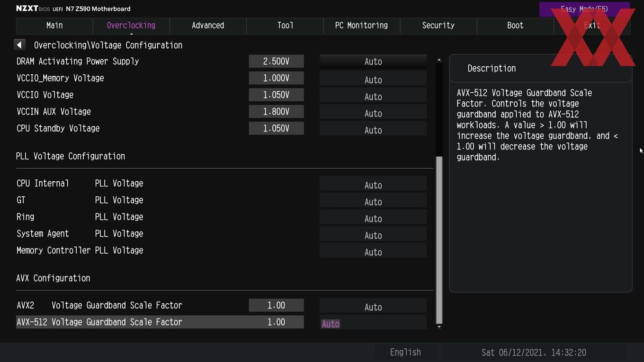The image size is (644, 362).
Task: Select the CPU Internal PLL Voltage row
Action: point(80,184)
